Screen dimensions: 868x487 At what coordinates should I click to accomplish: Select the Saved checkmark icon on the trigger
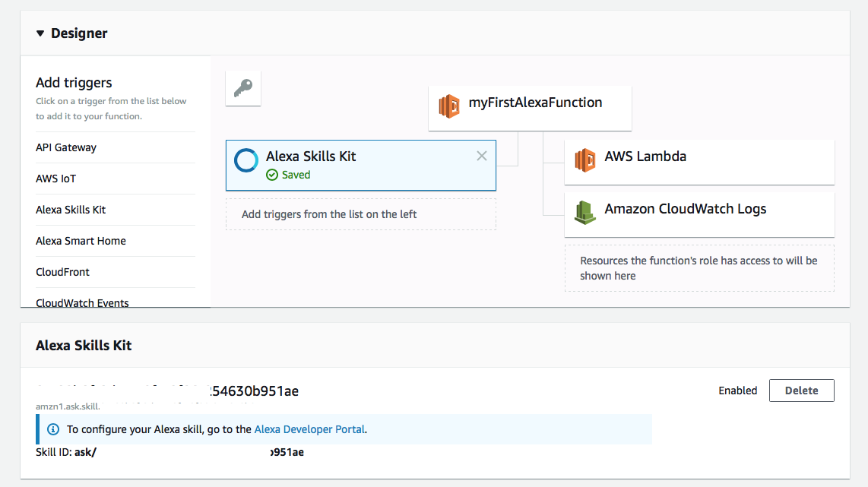coord(272,175)
